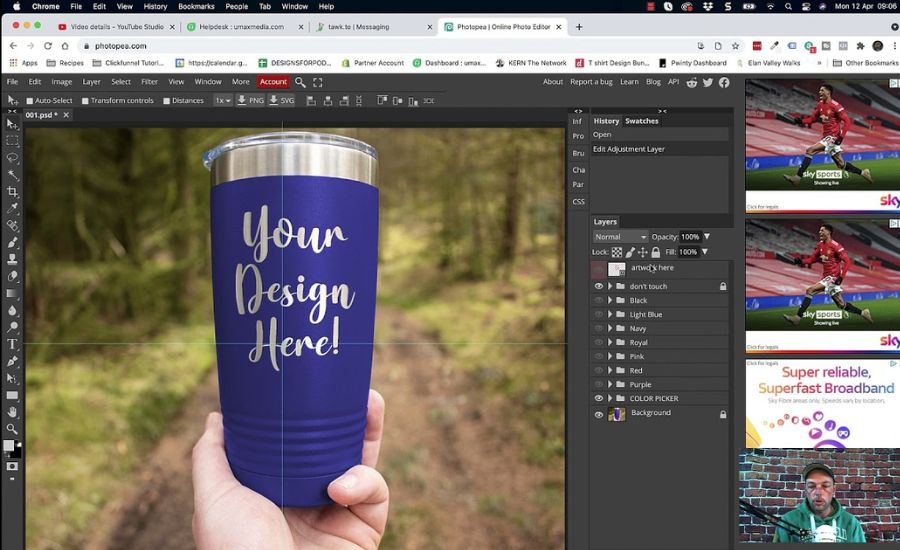Toggle visibility of the Royal layer folder
The image size is (900, 550).
(x=599, y=342)
